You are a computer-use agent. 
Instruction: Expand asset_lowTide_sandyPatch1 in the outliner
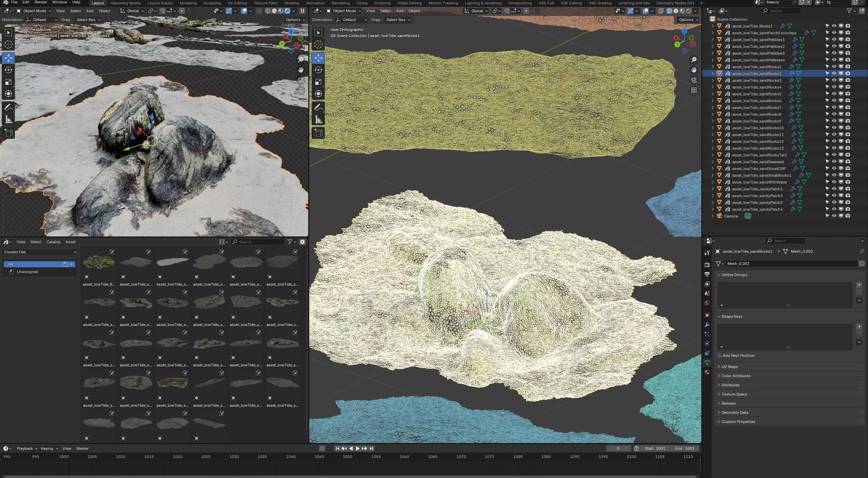pyautogui.click(x=713, y=189)
